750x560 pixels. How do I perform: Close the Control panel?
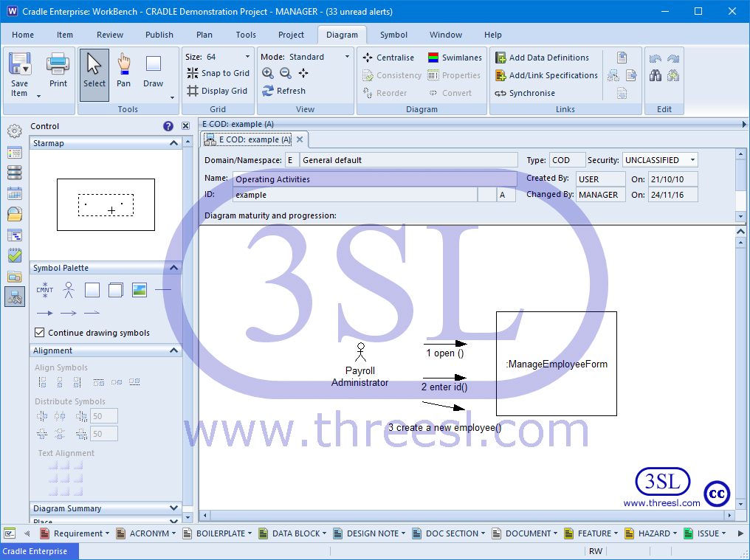tap(185, 126)
